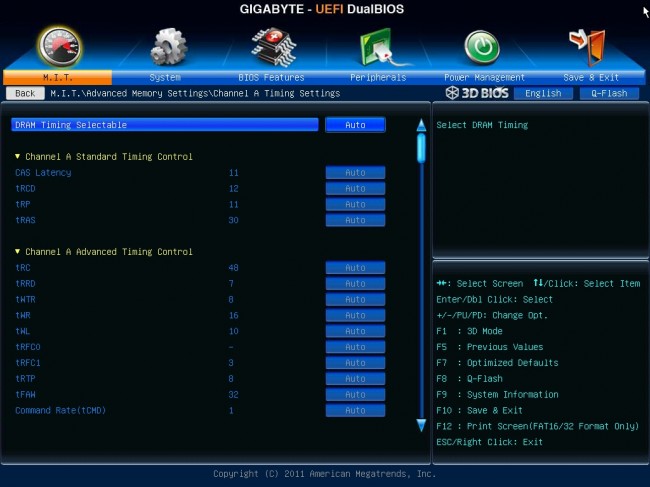This screenshot has height=487, width=650.
Task: Select the Save & Exit tab
Action: [x=591, y=78]
